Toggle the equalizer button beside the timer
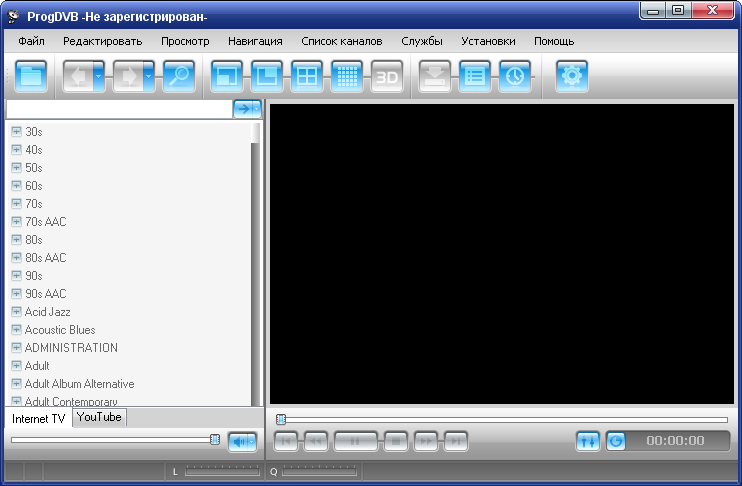742x486 pixels. click(x=588, y=441)
